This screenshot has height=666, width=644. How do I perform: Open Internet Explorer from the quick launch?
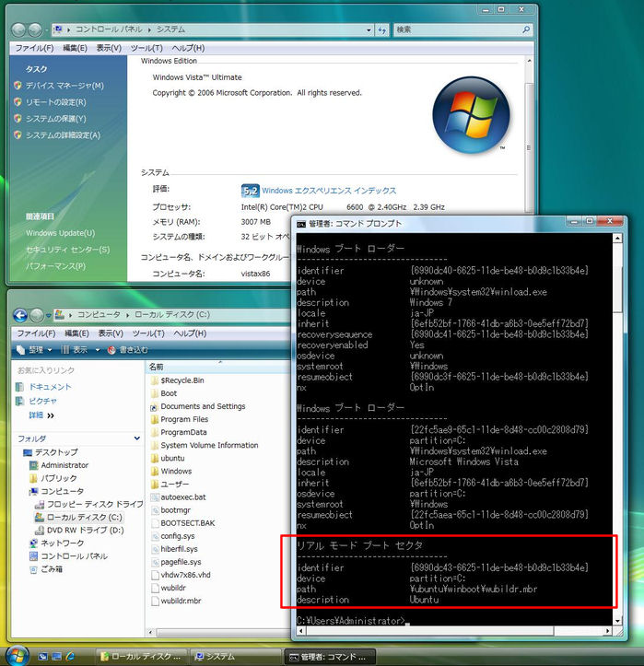pyautogui.click(x=70, y=656)
